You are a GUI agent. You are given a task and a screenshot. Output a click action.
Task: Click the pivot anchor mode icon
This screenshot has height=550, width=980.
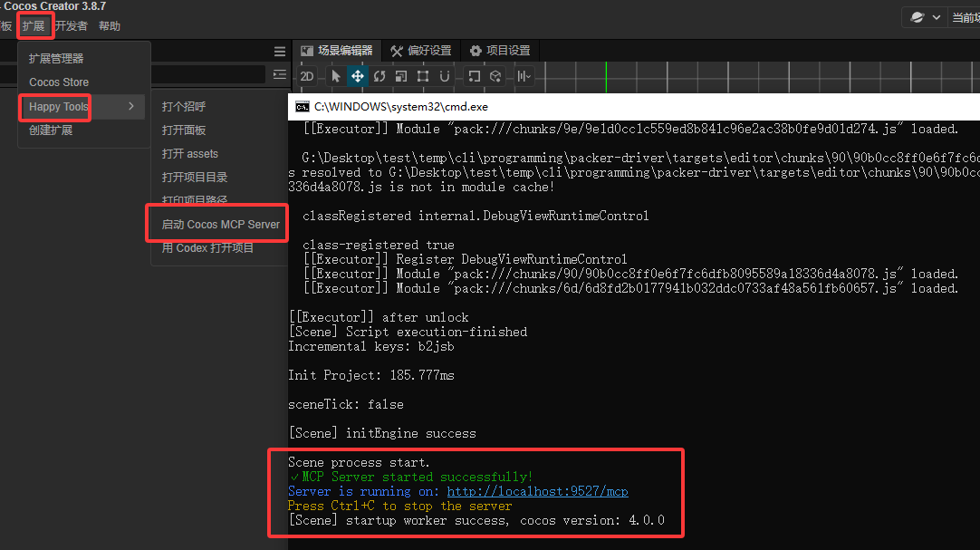coord(475,76)
